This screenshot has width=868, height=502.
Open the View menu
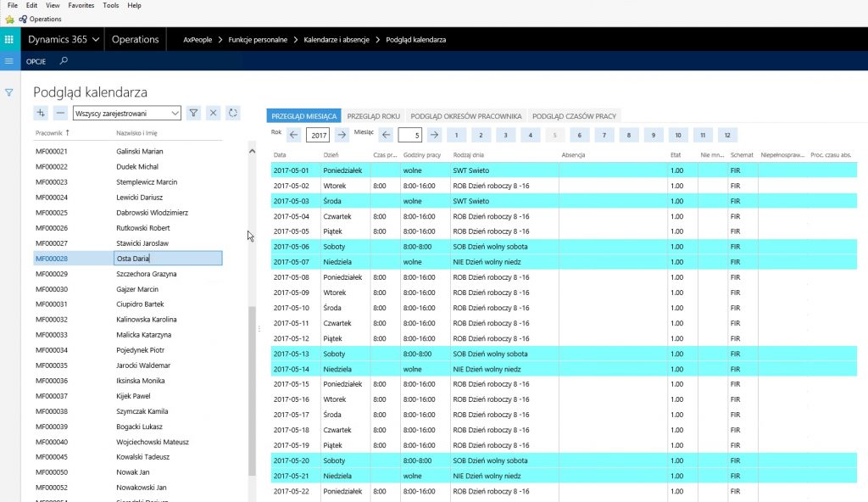(x=53, y=5)
